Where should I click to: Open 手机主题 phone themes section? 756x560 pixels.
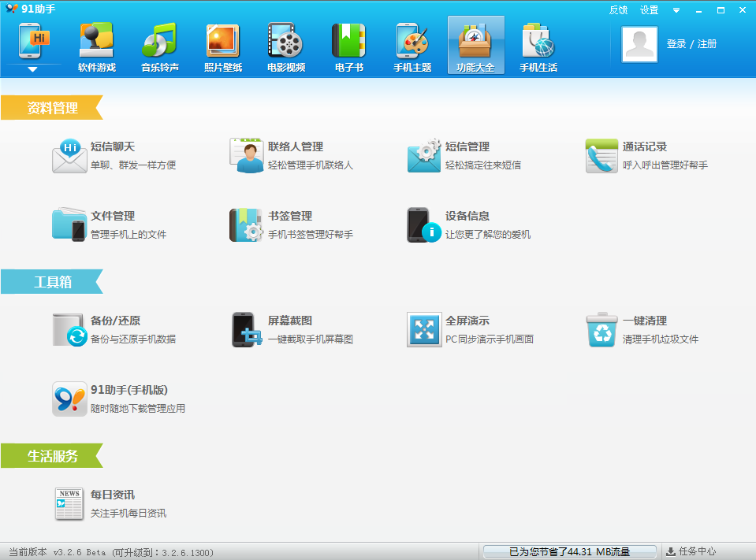[x=412, y=47]
